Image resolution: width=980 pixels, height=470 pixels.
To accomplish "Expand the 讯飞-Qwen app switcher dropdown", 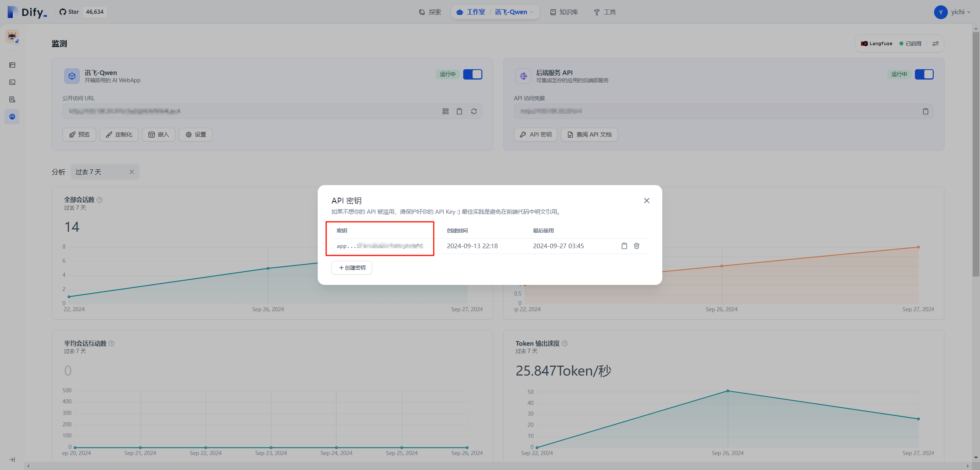I will tap(514, 12).
